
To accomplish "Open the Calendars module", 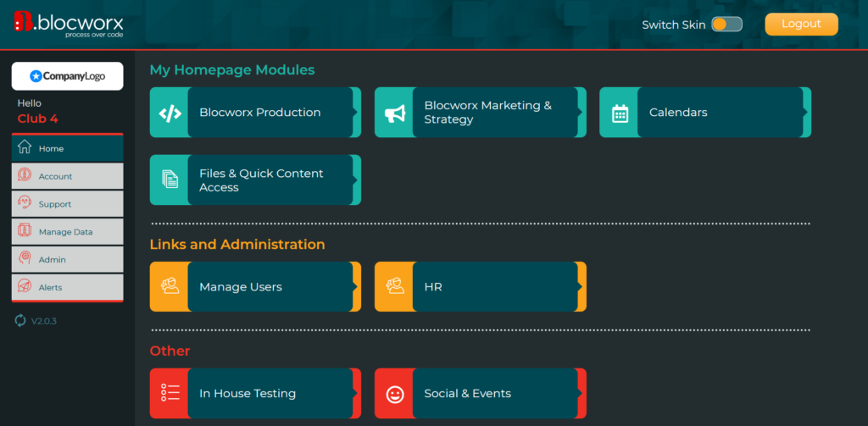I will tap(705, 113).
